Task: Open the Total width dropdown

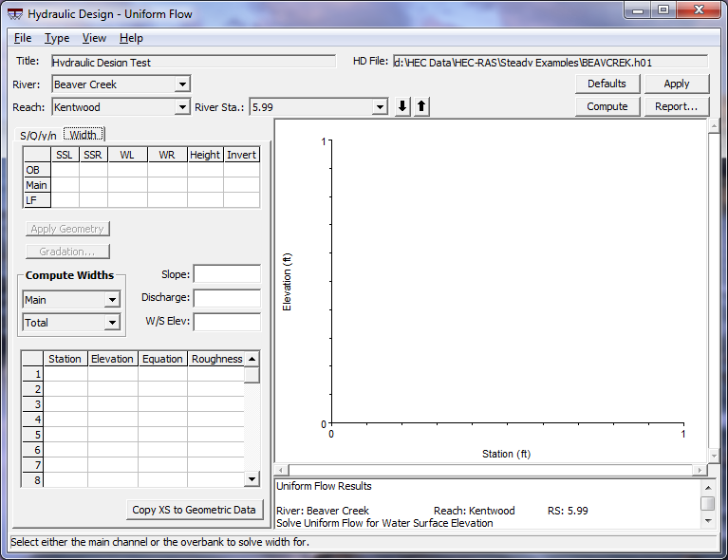Action: point(112,323)
